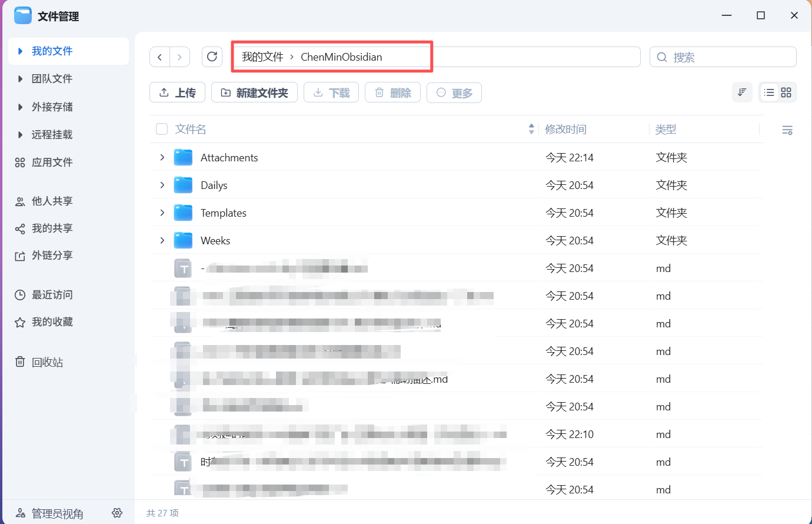Open the 回收站 (Recycle Bin)
This screenshot has height=524, width=812.
click(x=50, y=362)
